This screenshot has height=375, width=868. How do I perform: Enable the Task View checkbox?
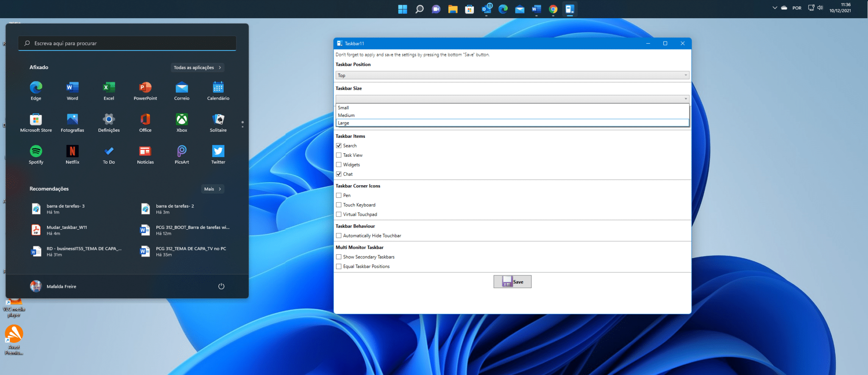pos(339,155)
